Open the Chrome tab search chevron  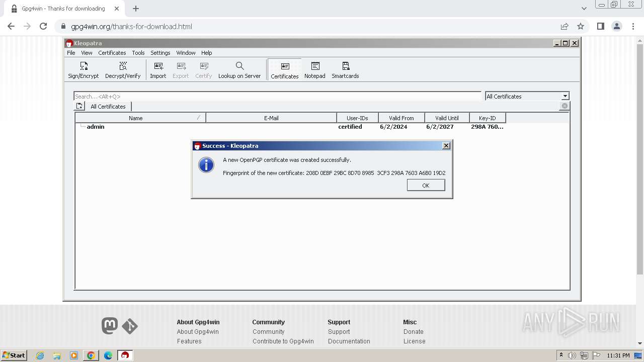584,9
